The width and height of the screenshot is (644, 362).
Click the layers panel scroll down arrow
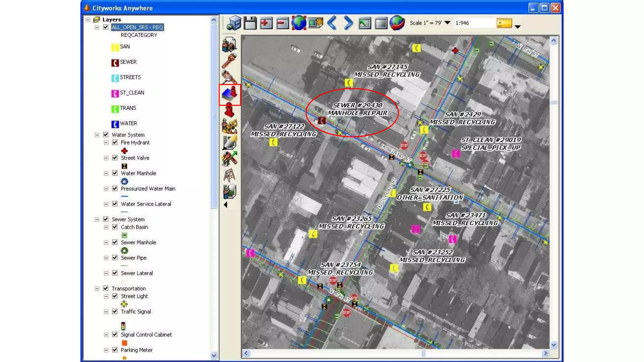(x=214, y=355)
